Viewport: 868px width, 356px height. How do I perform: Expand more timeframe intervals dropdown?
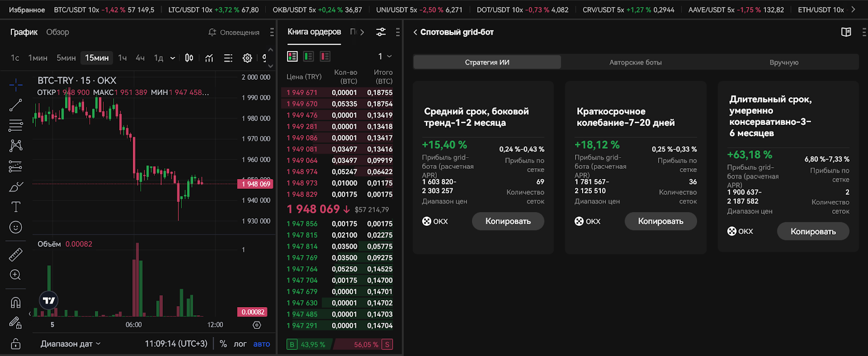(x=173, y=58)
